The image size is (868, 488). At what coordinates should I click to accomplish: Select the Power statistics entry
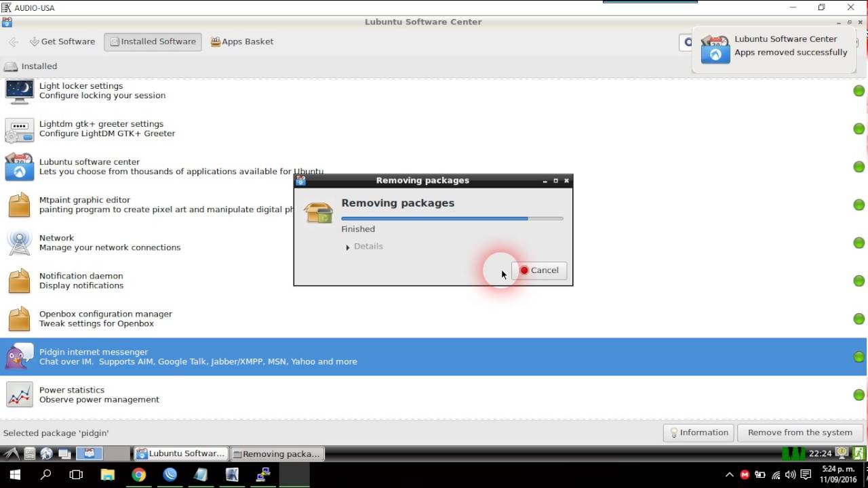click(434, 394)
